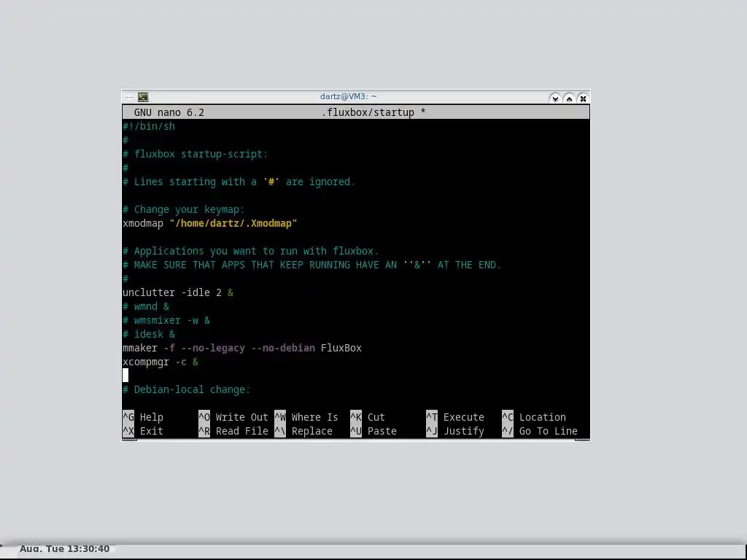This screenshot has height=560, width=747.
Task: Click the '# Debian-local change:' comment
Action: tap(186, 389)
